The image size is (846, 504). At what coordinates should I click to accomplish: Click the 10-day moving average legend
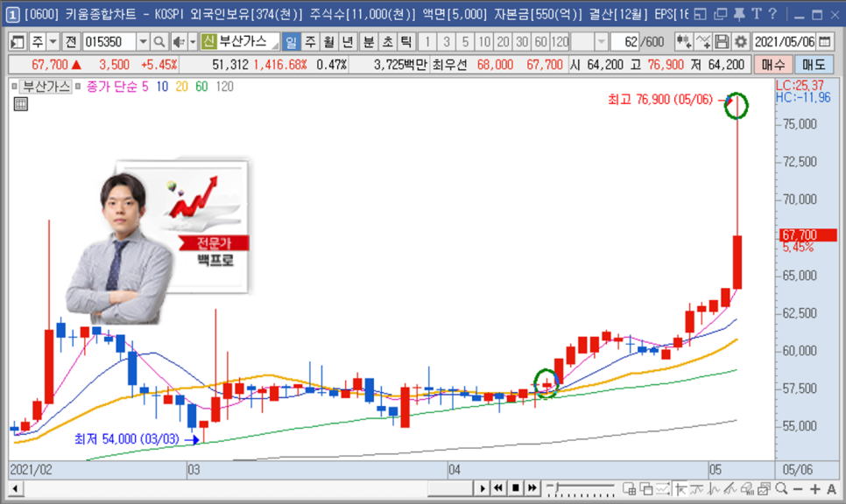(x=162, y=87)
